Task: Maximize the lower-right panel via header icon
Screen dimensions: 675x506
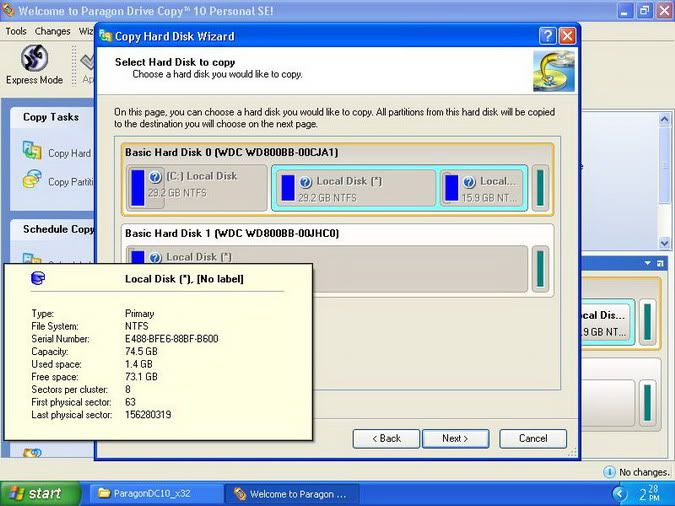Action: coord(660,263)
